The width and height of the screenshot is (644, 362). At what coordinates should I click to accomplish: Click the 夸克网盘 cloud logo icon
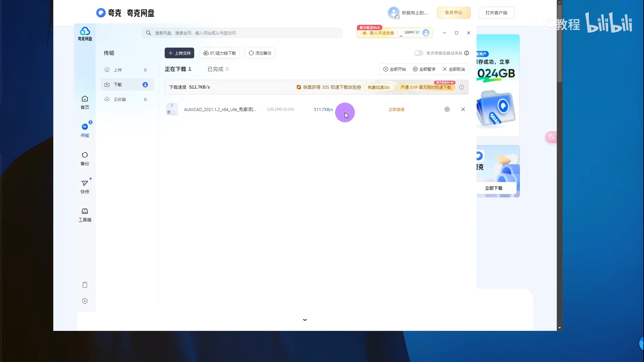85,34
